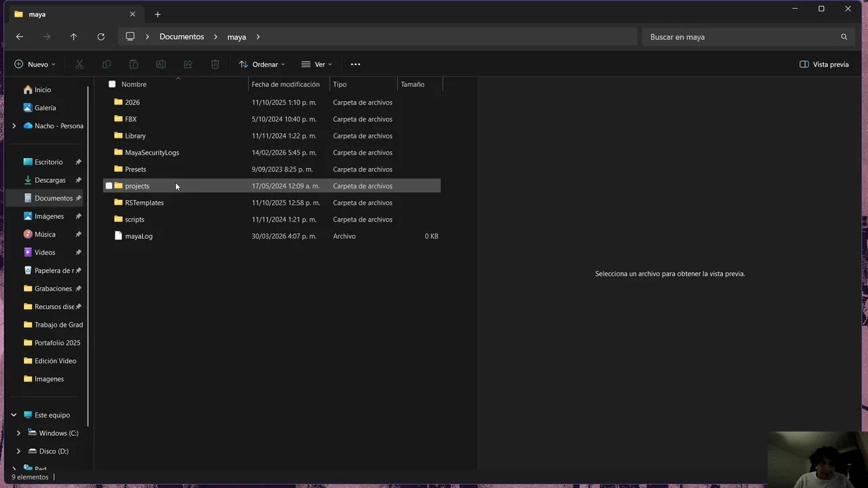Click the Delete trash icon
868x488 pixels.
tap(215, 64)
